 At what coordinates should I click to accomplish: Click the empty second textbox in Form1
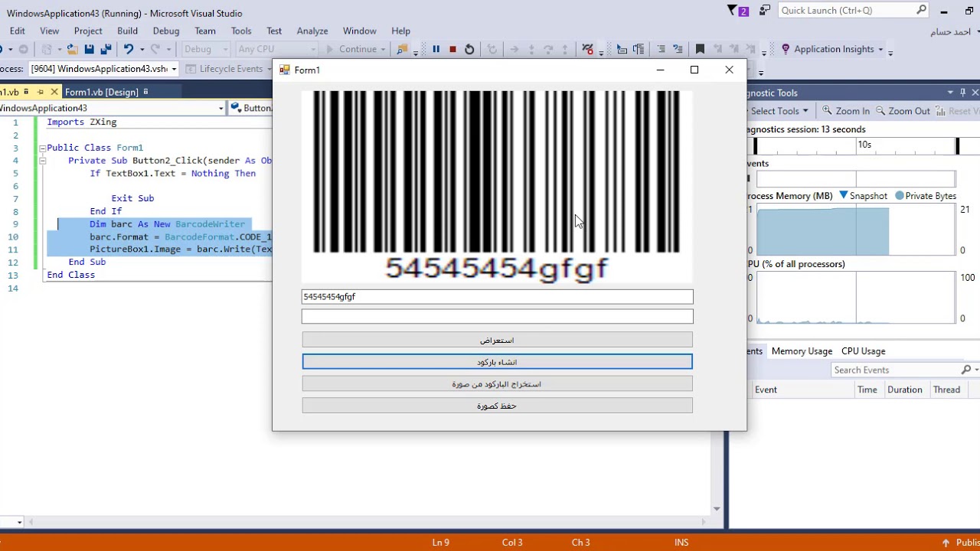pos(497,316)
